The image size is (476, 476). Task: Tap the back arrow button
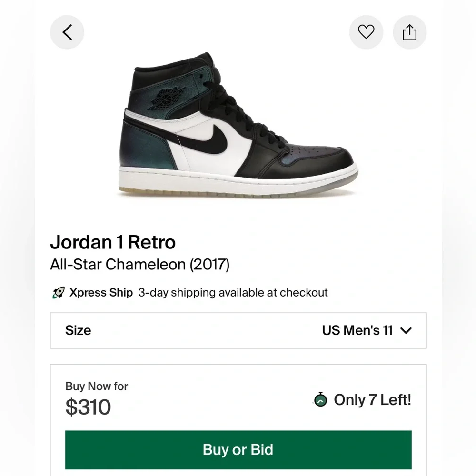pyautogui.click(x=67, y=32)
